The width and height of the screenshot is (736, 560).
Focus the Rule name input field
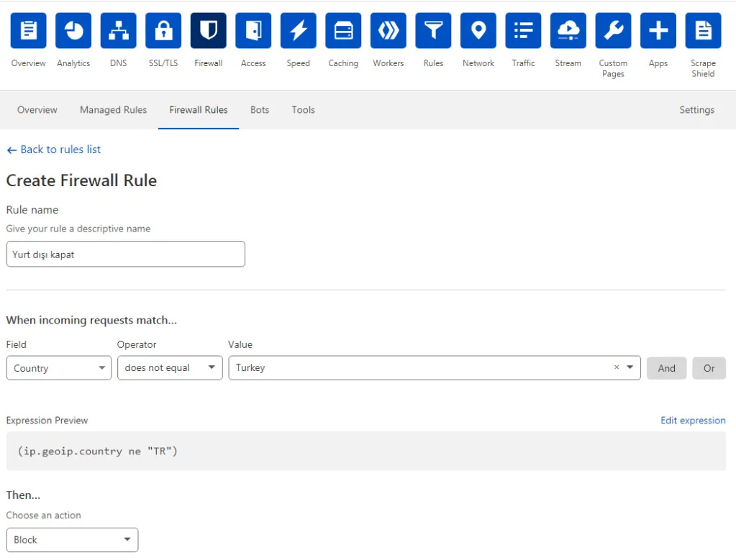tap(126, 254)
